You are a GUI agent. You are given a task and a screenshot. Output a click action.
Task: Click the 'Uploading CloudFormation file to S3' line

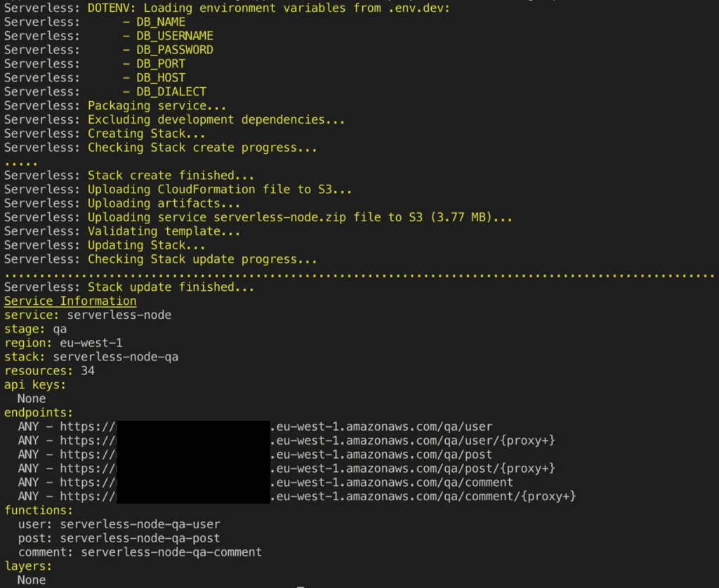click(x=220, y=189)
